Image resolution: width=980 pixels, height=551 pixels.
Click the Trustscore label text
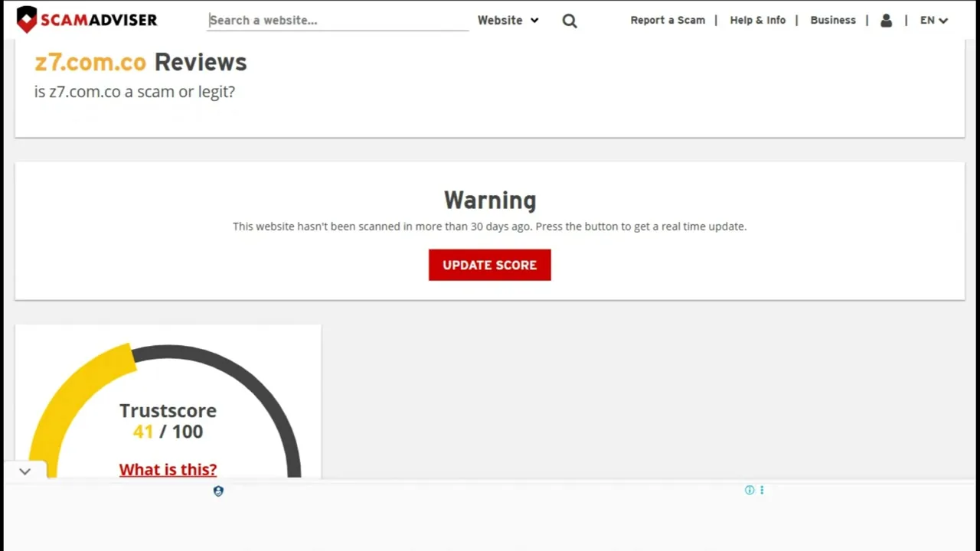[x=168, y=410]
